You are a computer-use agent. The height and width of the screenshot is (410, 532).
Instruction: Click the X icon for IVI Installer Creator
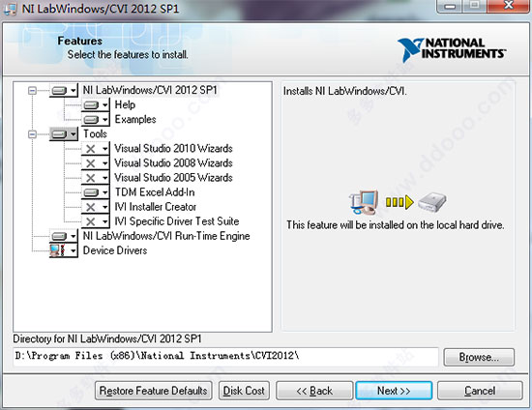(x=91, y=207)
